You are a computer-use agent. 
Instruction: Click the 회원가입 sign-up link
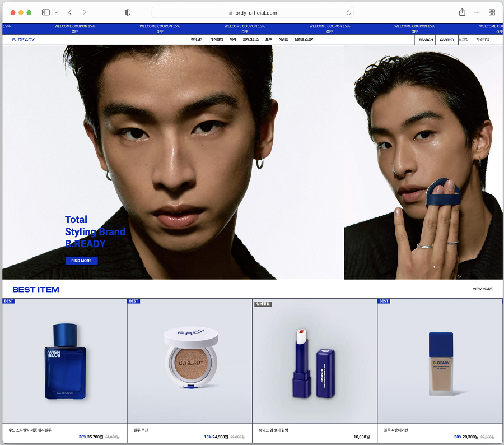click(483, 39)
